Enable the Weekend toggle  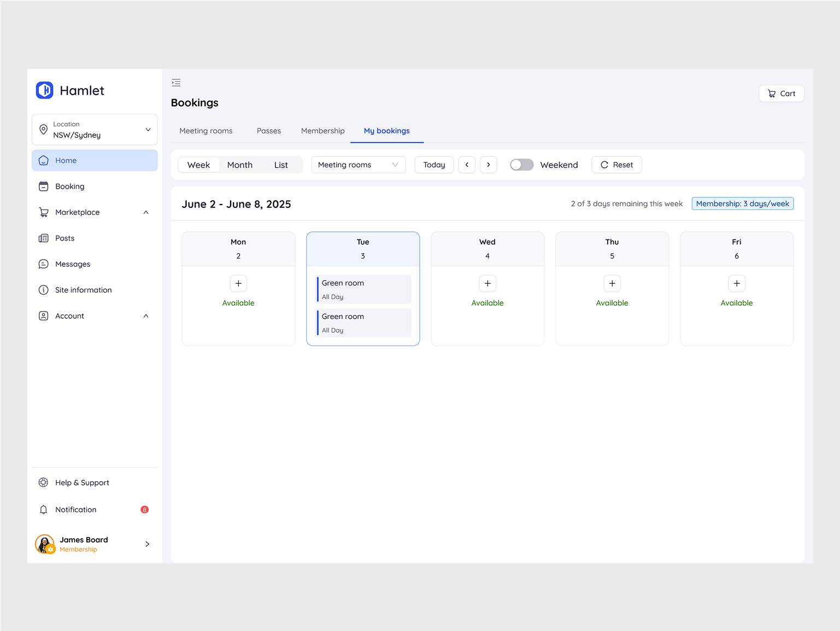tap(521, 164)
